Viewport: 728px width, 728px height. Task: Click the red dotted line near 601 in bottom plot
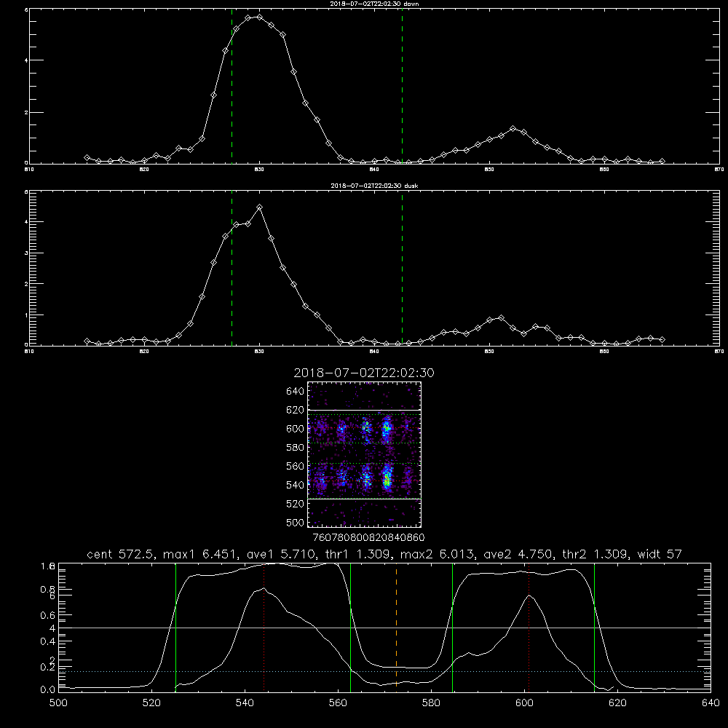pos(529,627)
